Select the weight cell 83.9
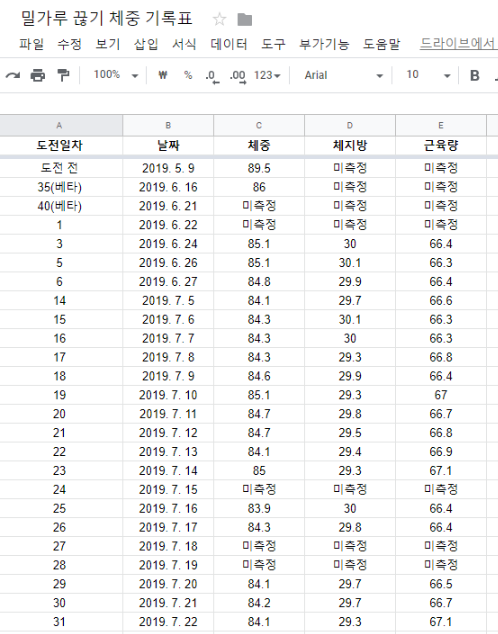The height and width of the screenshot is (634, 498). tap(259, 509)
